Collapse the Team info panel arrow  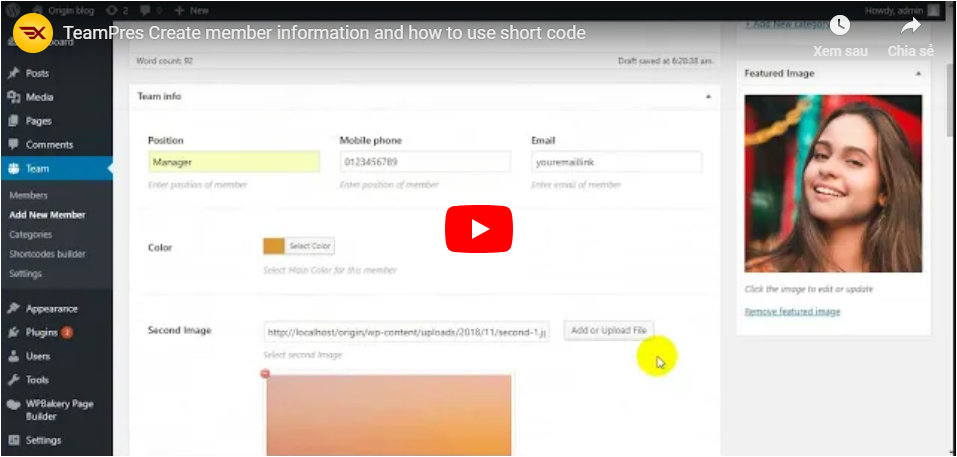[x=707, y=97]
